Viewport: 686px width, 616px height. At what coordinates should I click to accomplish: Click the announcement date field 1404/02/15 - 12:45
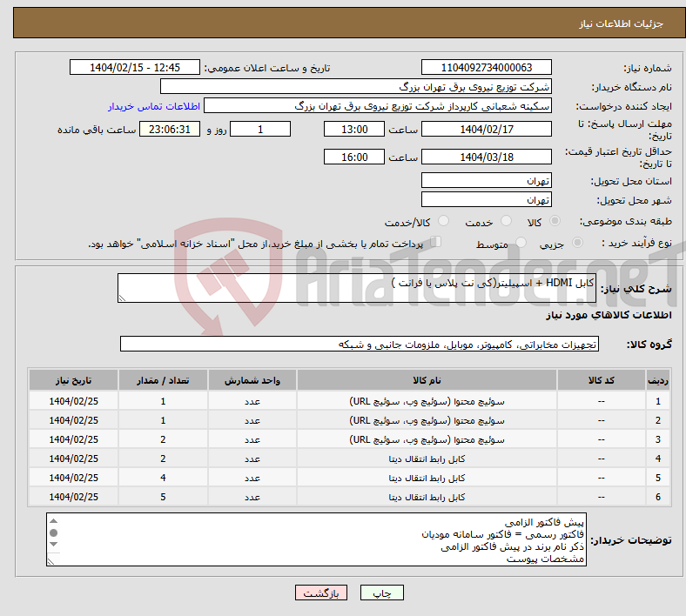click(135, 67)
